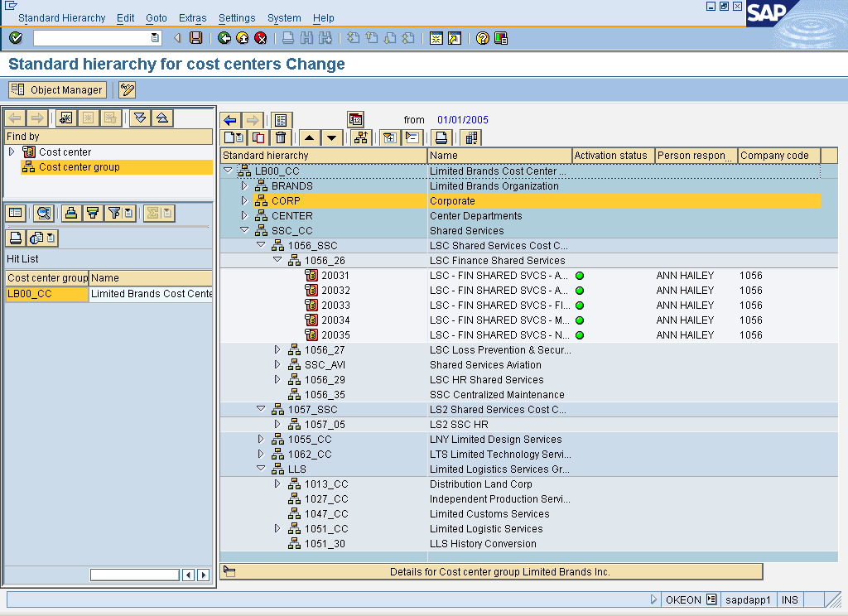Open the filter icon's dropdown menu

[128, 213]
